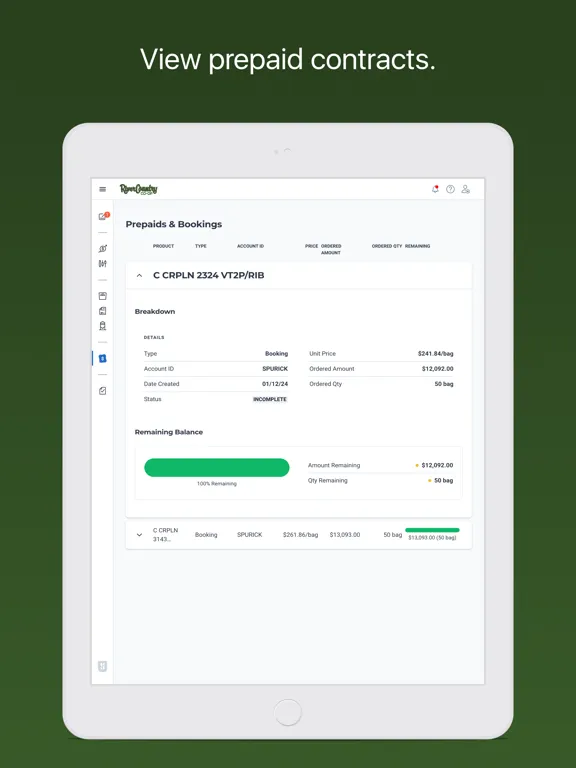This screenshot has height=768, width=576.
Task: Click Amount Remaining $12,092.00 value
Action: point(437,465)
